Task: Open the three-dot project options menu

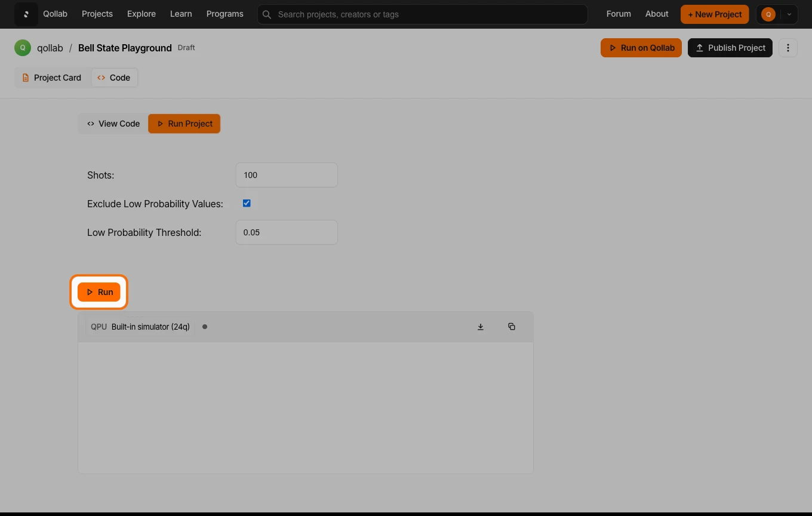Action: coord(788,48)
